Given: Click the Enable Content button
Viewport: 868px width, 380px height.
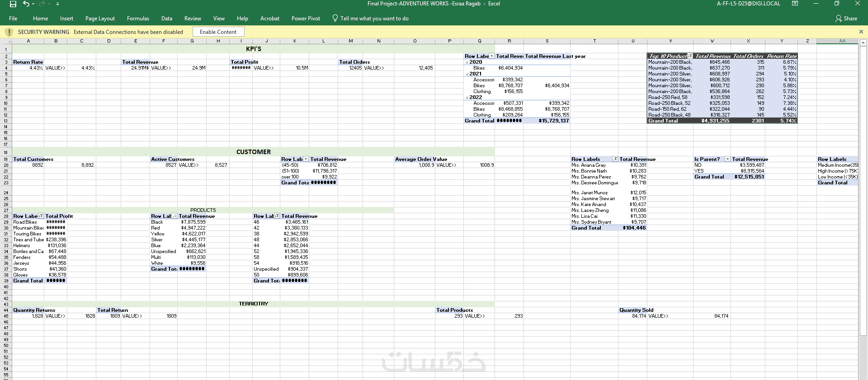Looking at the screenshot, I should (218, 32).
